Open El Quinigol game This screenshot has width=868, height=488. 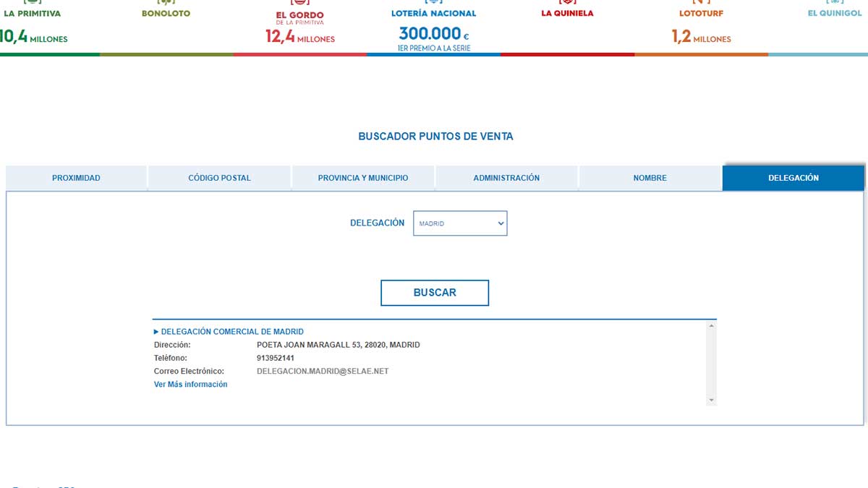(x=835, y=14)
